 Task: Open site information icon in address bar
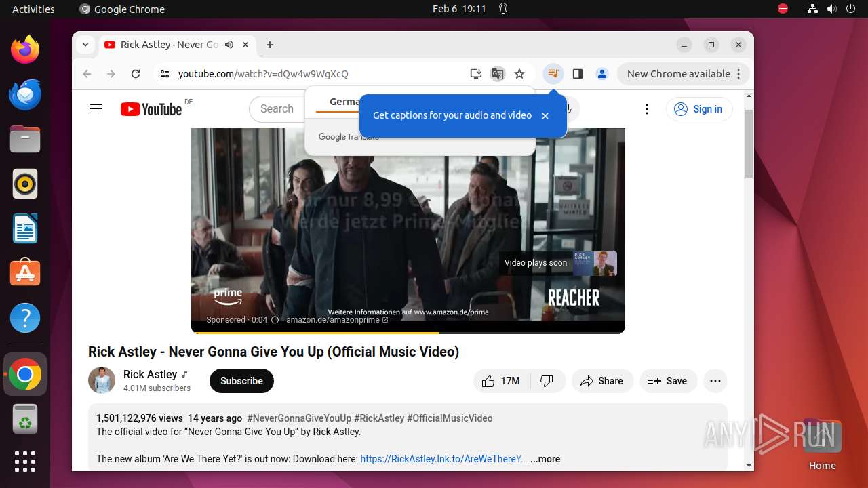click(x=164, y=74)
